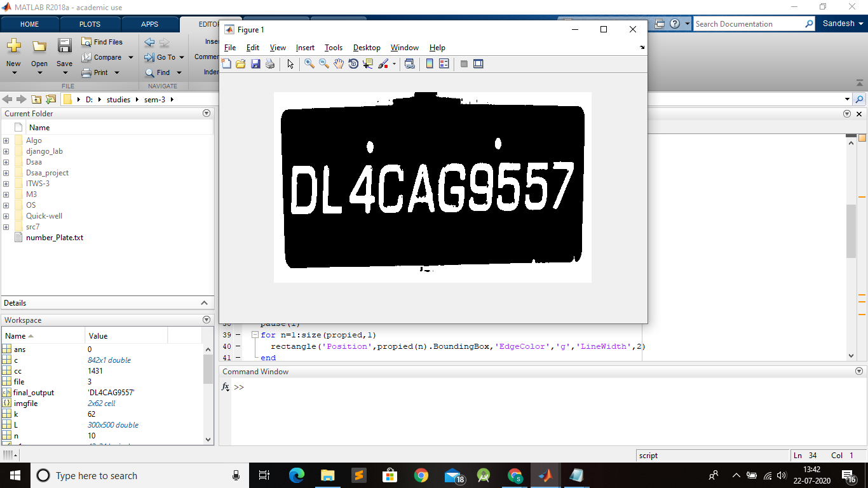Expand the Algo folder tree node
868x488 pixels.
(x=6, y=140)
